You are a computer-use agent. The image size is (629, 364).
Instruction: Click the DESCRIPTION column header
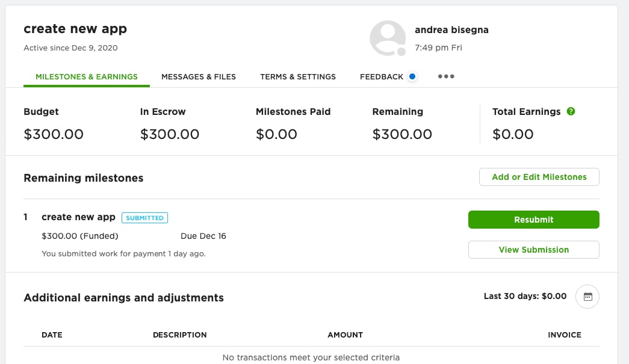click(x=180, y=335)
